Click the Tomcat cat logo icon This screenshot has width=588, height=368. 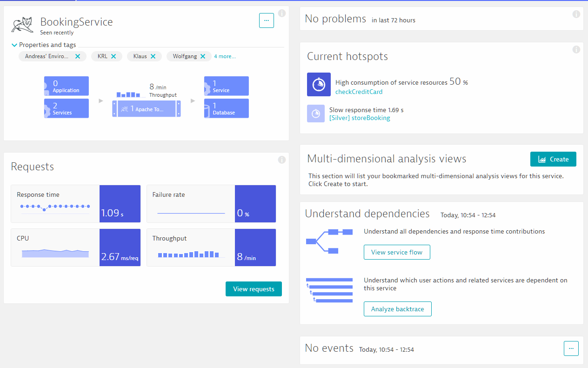(22, 25)
